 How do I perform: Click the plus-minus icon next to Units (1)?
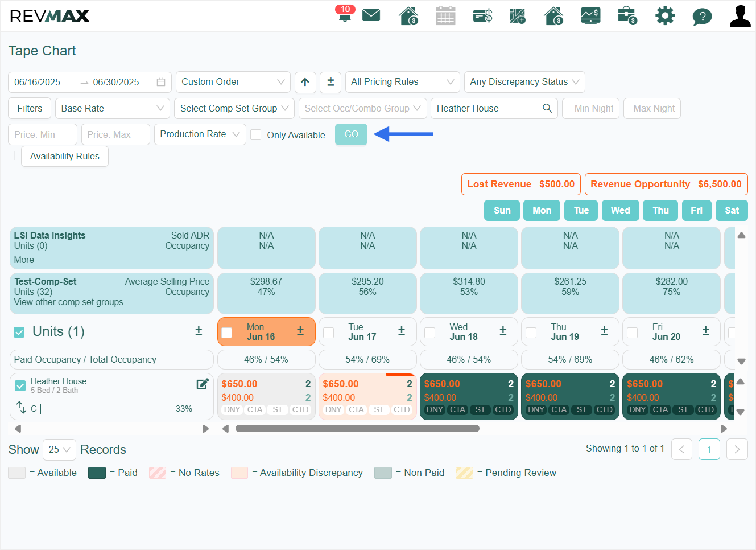coord(199,331)
